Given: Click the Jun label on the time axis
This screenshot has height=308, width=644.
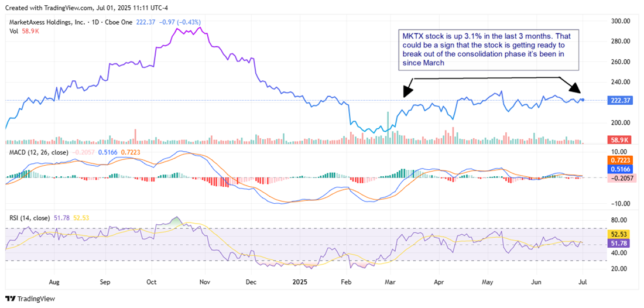Looking at the screenshot, I should (536, 283).
